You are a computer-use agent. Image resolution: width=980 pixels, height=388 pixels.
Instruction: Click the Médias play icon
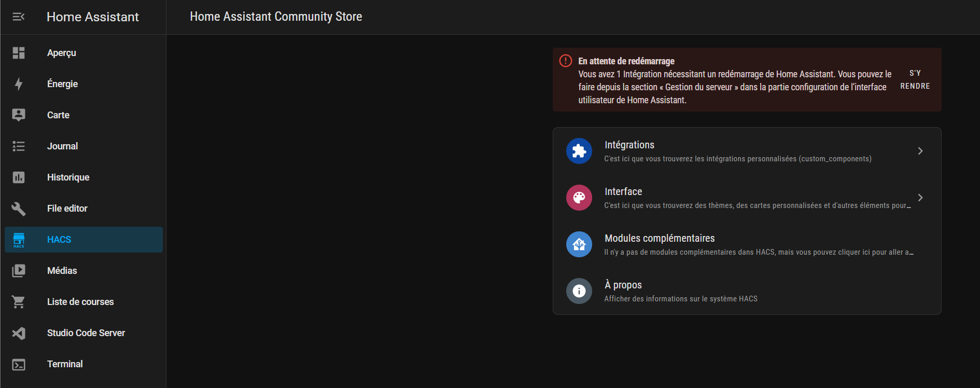click(19, 271)
